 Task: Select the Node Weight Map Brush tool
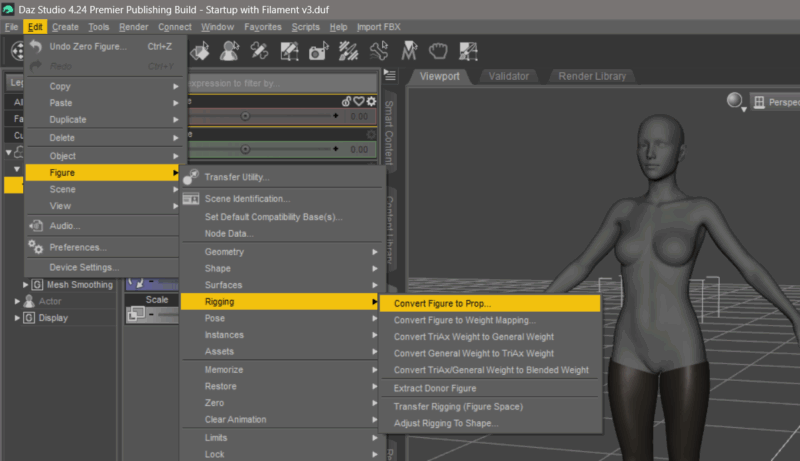348,51
